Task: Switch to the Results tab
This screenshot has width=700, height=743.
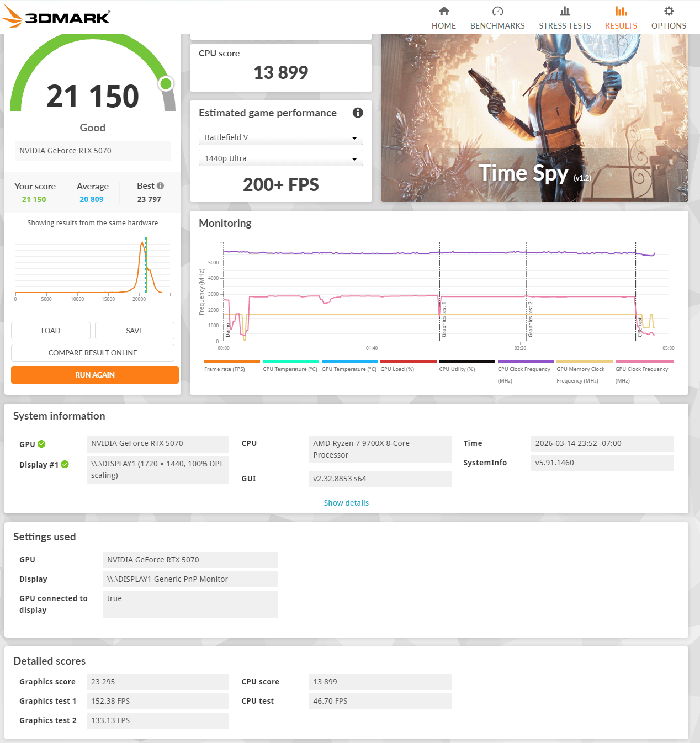Action: (621, 18)
